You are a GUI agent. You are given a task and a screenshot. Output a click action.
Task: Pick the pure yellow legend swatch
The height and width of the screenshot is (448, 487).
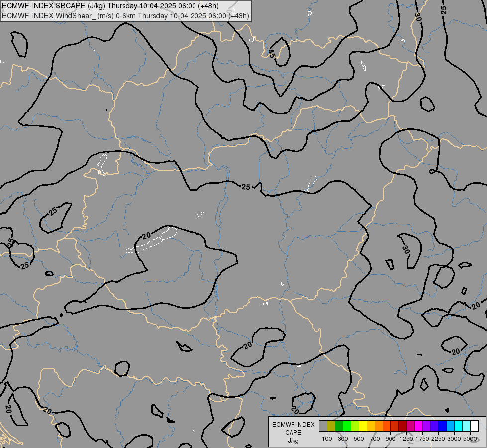pyautogui.click(x=363, y=426)
